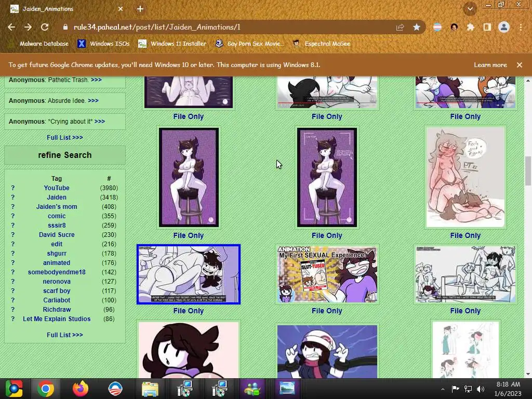Open the tab search dropdown arrow

tap(470, 9)
